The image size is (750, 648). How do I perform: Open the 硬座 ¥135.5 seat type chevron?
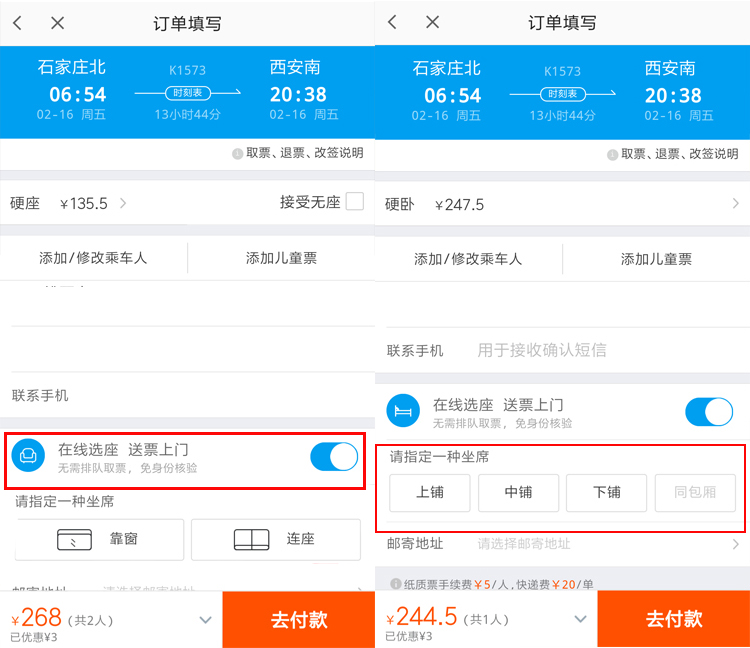point(123,203)
